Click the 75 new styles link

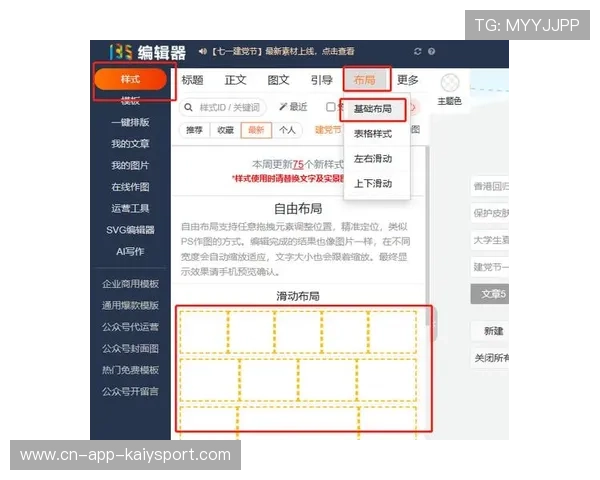tap(298, 165)
